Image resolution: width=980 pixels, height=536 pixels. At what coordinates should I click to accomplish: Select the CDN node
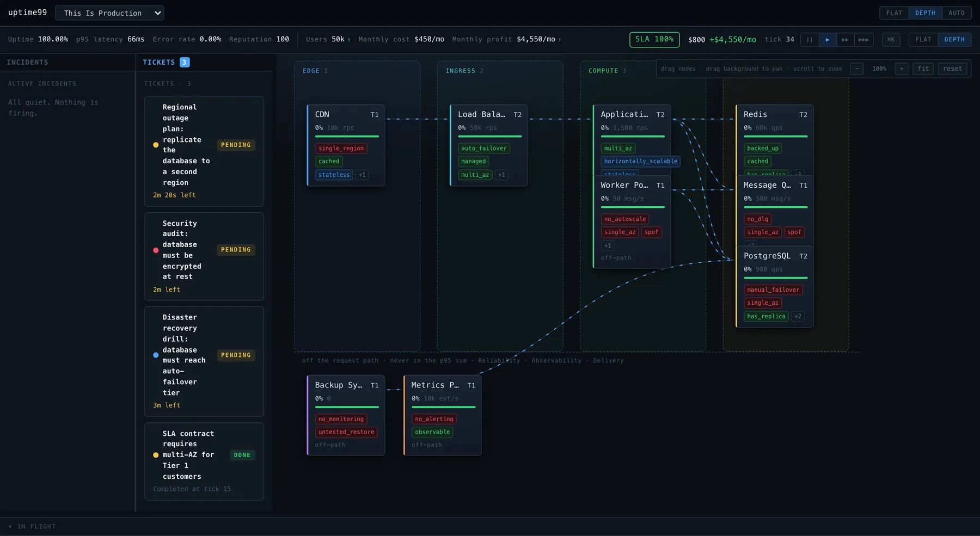pos(346,145)
